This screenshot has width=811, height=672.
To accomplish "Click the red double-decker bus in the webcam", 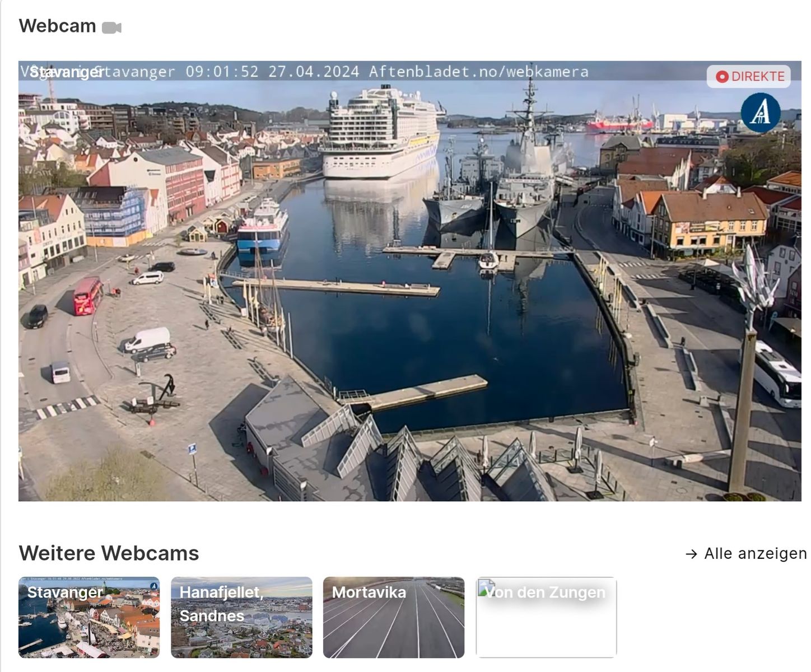I will [87, 295].
